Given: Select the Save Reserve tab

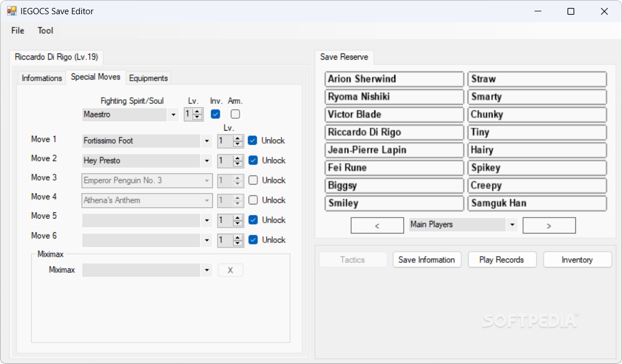Looking at the screenshot, I should point(344,57).
